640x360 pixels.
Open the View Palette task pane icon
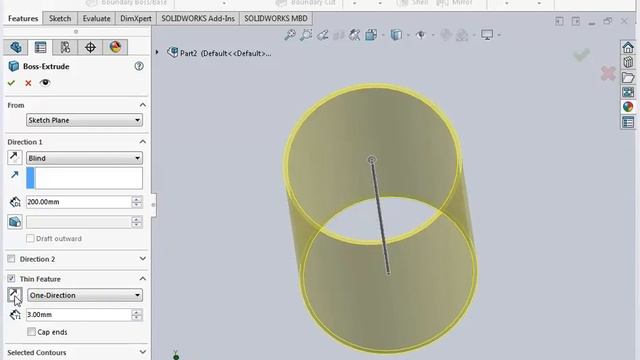[x=628, y=92]
